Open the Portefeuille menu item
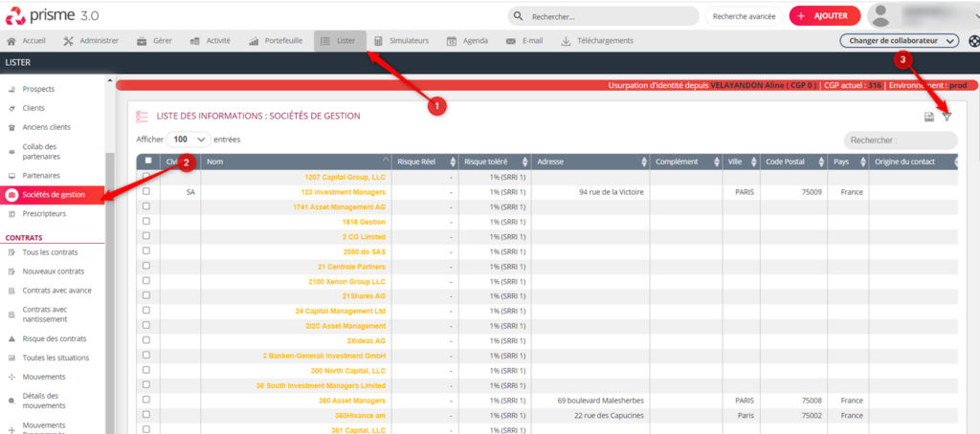This screenshot has height=434, width=980. coord(276,41)
